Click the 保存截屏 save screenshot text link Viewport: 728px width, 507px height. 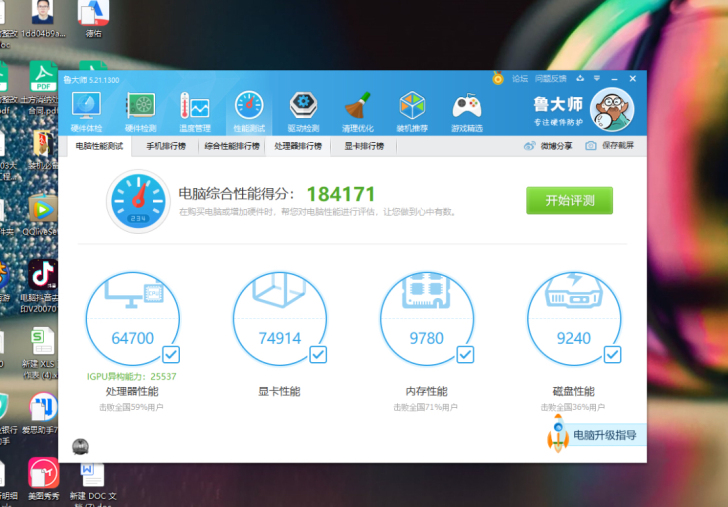tap(618, 145)
